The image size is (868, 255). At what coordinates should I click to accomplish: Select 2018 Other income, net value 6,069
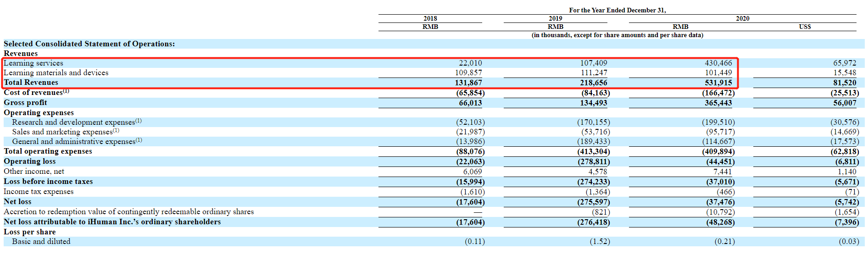[x=472, y=172]
